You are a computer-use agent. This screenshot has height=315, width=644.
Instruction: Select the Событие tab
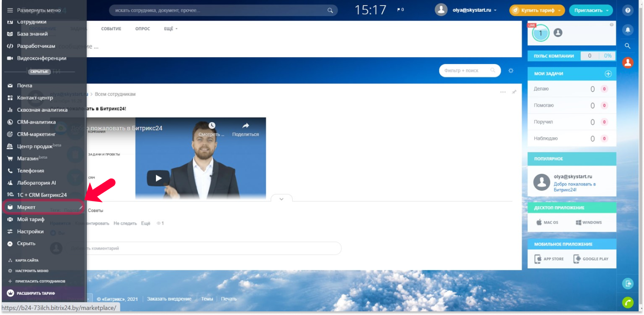[111, 29]
